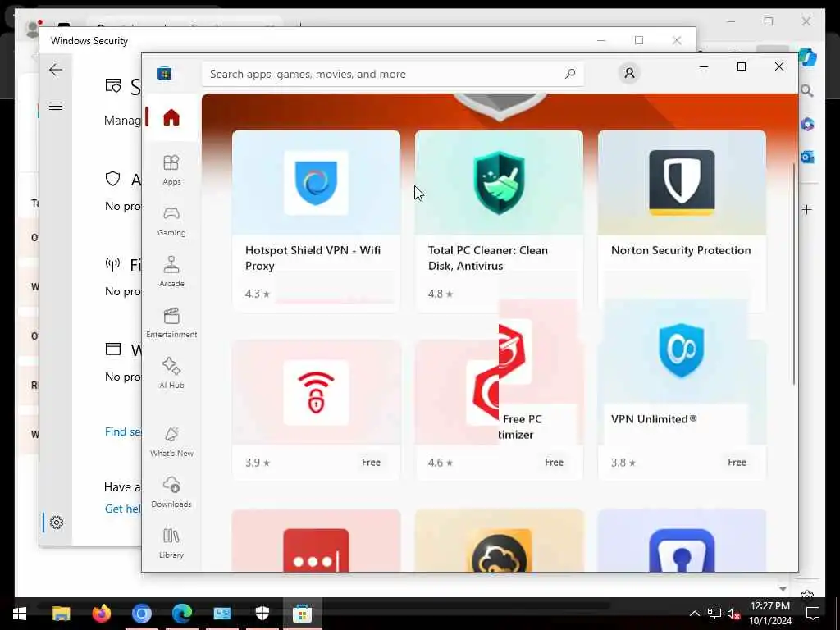This screenshot has width=840, height=630.
Task: Open Norton Security Protection app card
Action: point(682,221)
